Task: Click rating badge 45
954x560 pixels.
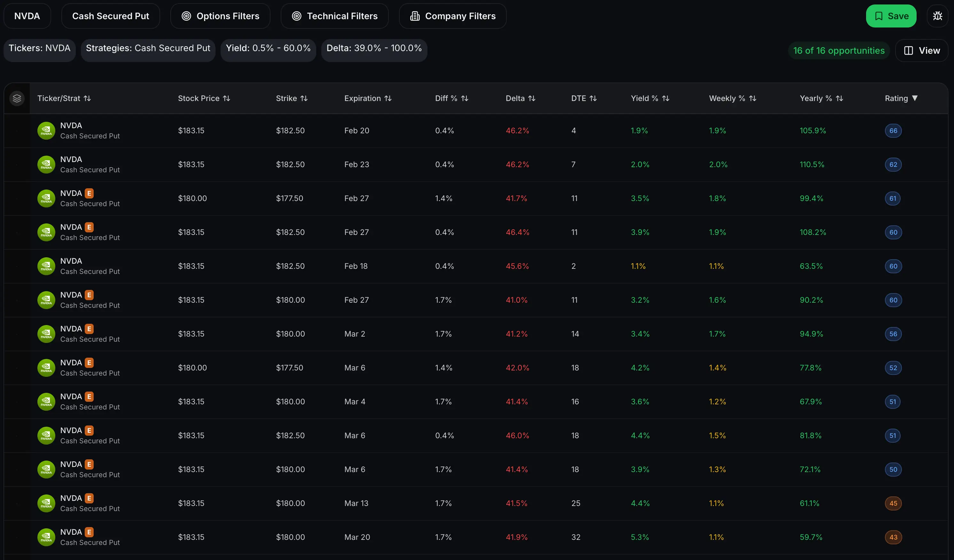Action: pyautogui.click(x=894, y=503)
